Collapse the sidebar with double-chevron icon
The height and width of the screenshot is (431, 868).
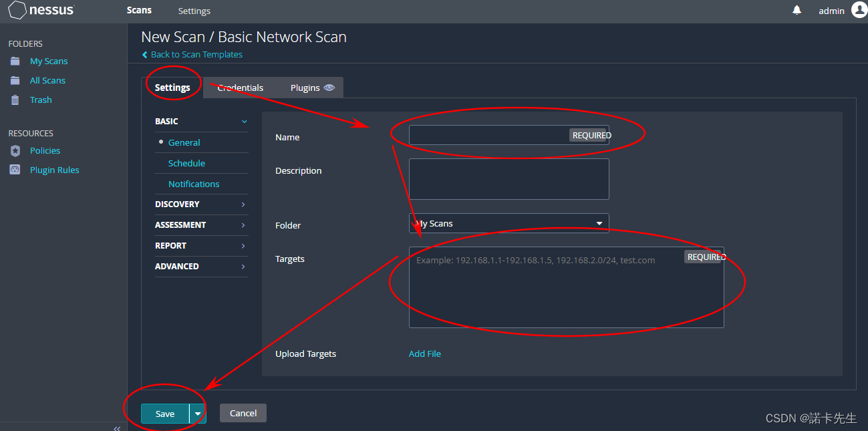117,428
